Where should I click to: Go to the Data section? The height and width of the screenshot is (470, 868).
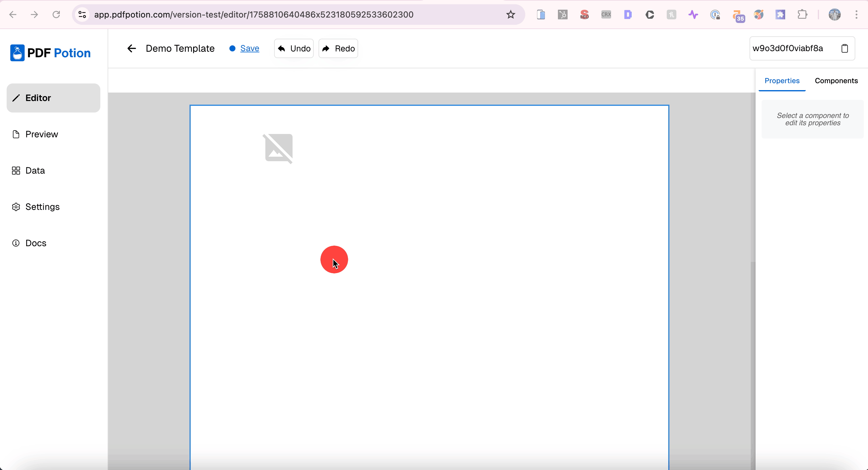[x=35, y=171]
